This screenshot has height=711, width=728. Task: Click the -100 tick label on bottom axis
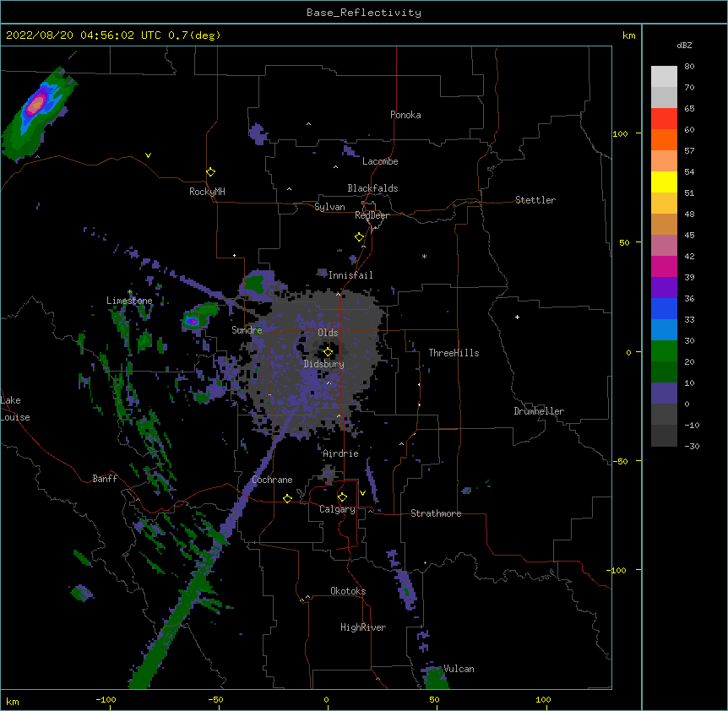pyautogui.click(x=106, y=700)
